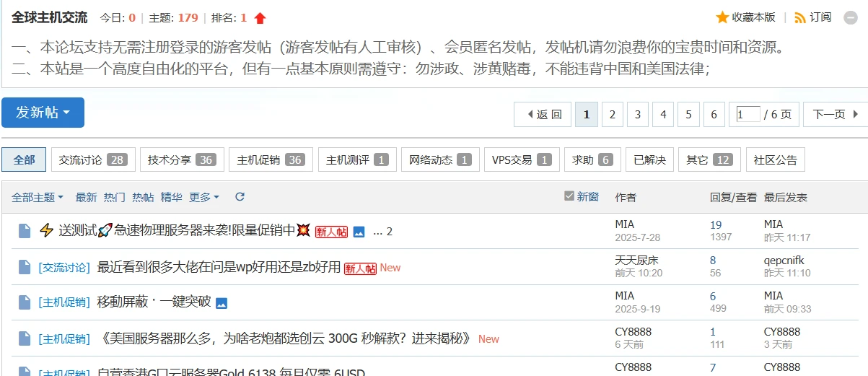Select the 网络动态 category tab
The height and width of the screenshot is (376, 868).
tap(440, 159)
